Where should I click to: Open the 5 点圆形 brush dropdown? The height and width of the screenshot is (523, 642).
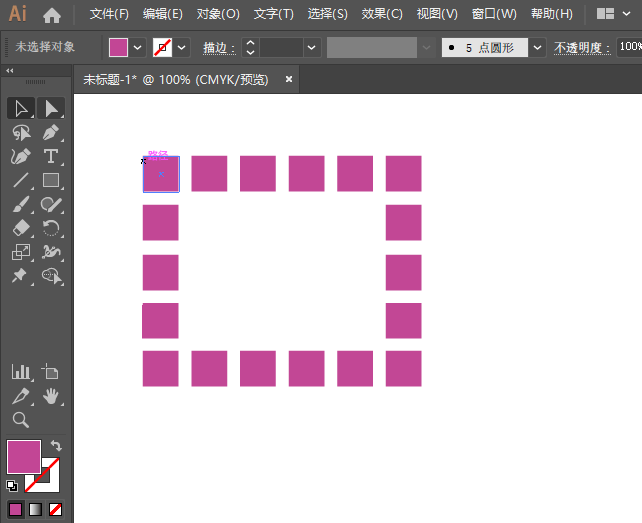[x=538, y=47]
